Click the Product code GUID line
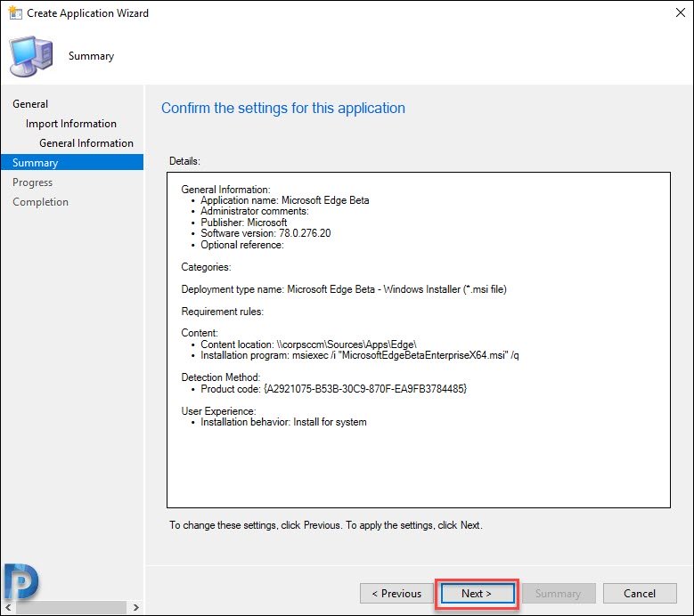 [x=334, y=389]
